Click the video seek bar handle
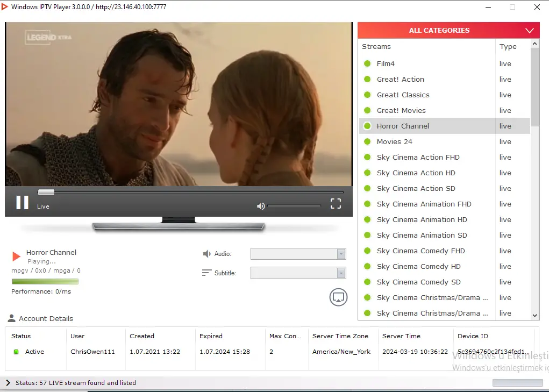The image size is (549, 392). coord(46,192)
